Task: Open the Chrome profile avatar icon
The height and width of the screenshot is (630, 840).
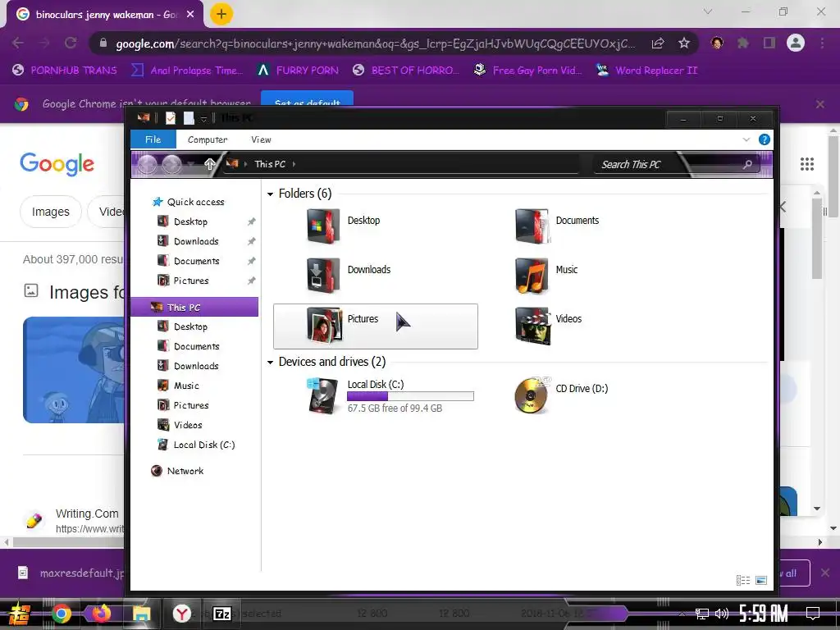Action: [x=796, y=43]
